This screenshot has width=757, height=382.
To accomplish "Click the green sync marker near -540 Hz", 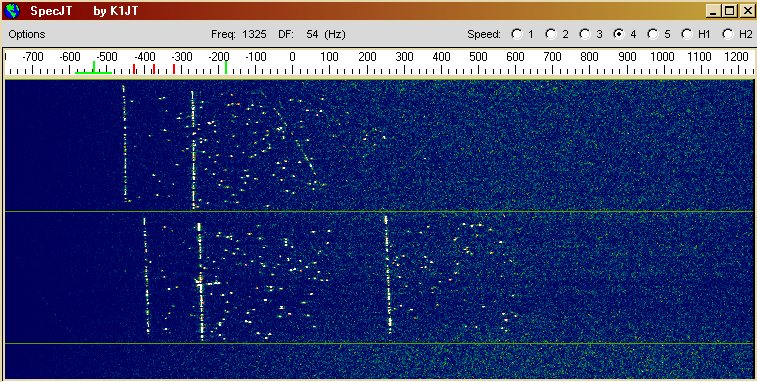I will click(x=94, y=67).
